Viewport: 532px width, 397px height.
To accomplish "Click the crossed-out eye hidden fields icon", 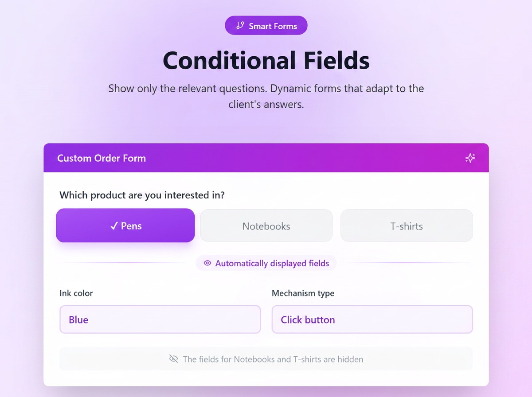I will pyautogui.click(x=174, y=358).
